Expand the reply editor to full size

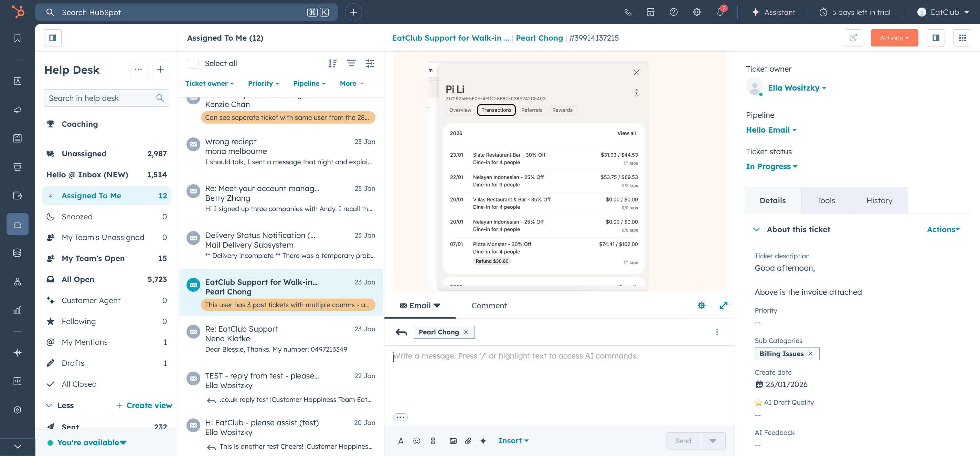point(723,305)
